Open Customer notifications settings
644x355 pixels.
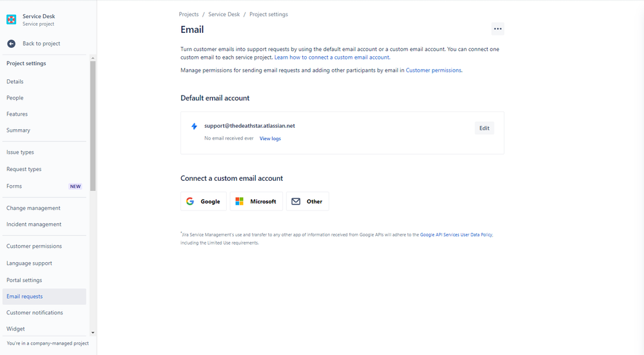pos(35,312)
